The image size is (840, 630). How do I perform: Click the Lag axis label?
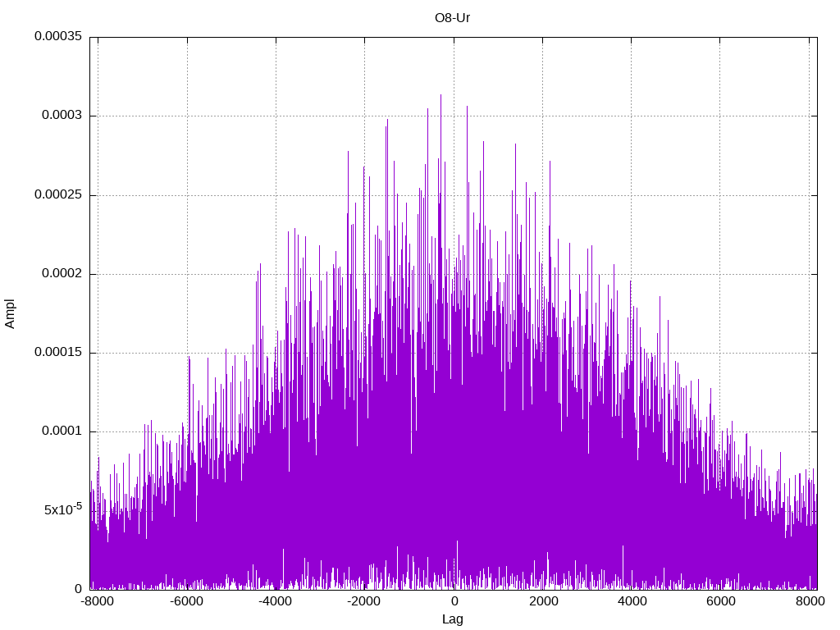(x=452, y=619)
